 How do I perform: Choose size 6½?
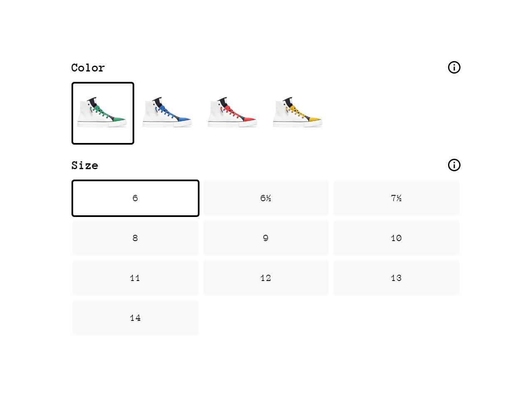[x=266, y=198]
